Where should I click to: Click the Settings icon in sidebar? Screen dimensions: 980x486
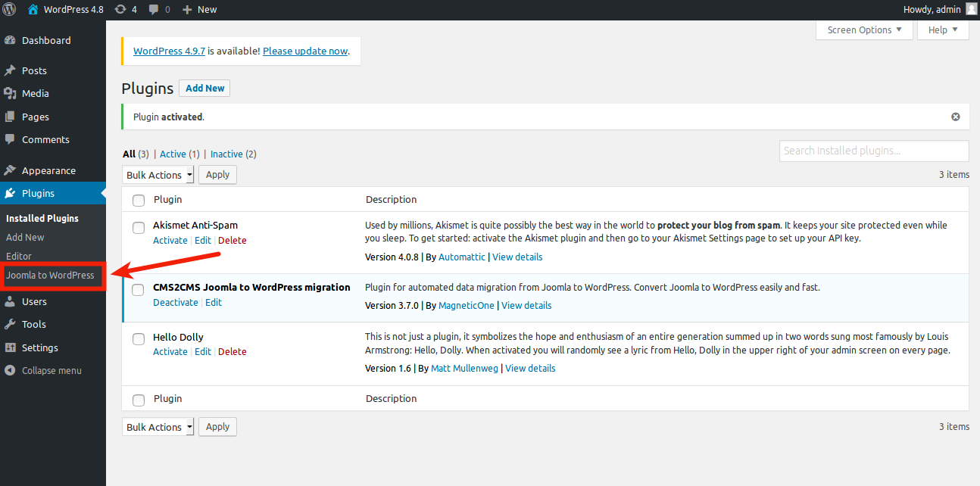click(10, 347)
